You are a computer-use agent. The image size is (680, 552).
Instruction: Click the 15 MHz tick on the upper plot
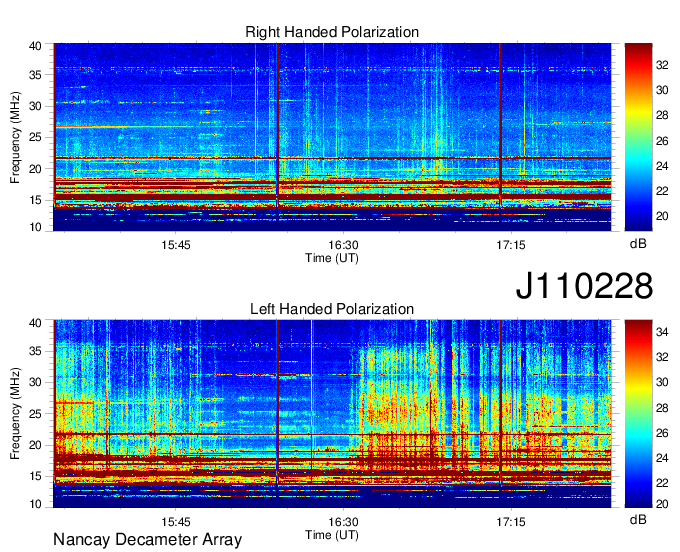pyautogui.click(x=35, y=200)
